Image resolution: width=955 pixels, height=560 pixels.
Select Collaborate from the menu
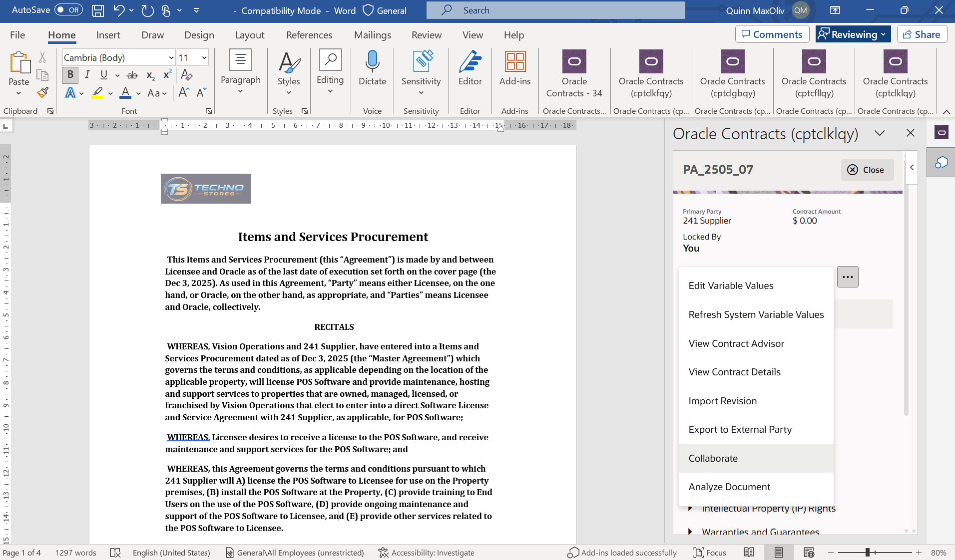click(x=756, y=458)
